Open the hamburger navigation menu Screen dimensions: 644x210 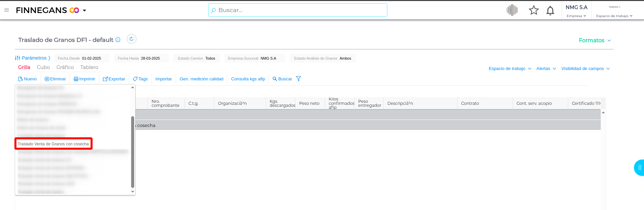(x=6, y=10)
